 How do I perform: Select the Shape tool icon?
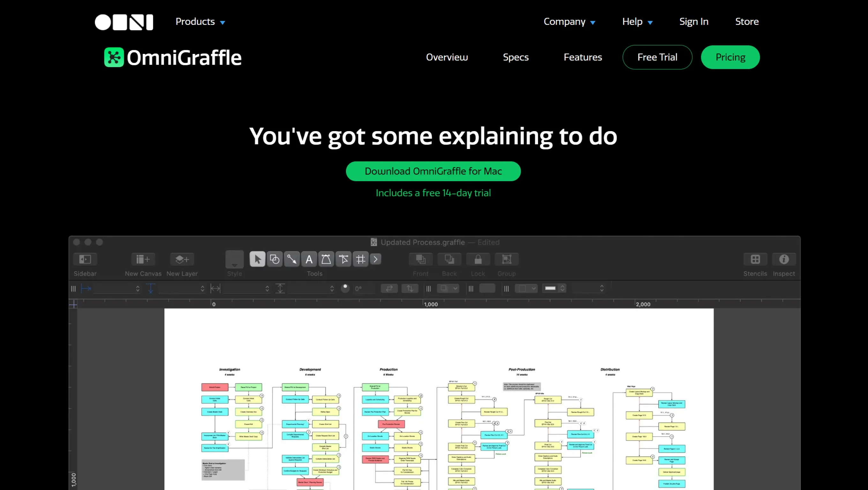click(275, 259)
